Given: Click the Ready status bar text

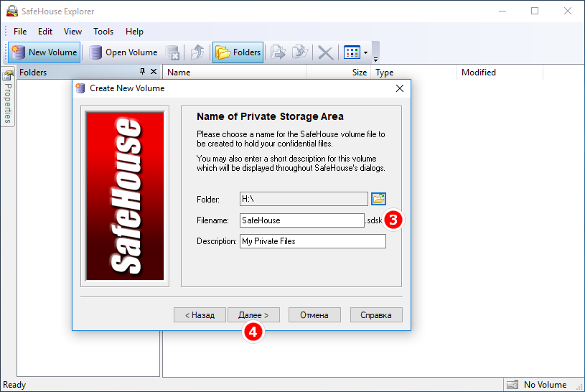Looking at the screenshot, I should (14, 385).
